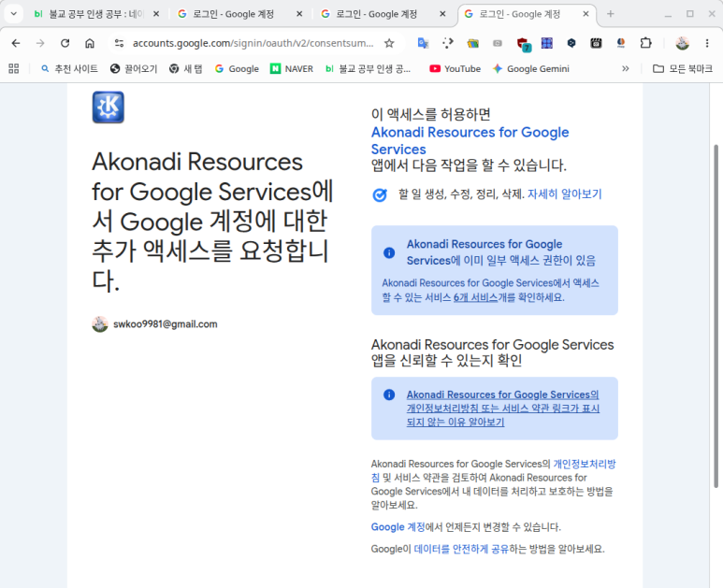Viewport: 723px width, 588px height.
Task: Open the 끌어오기 bookmark
Action: click(134, 68)
